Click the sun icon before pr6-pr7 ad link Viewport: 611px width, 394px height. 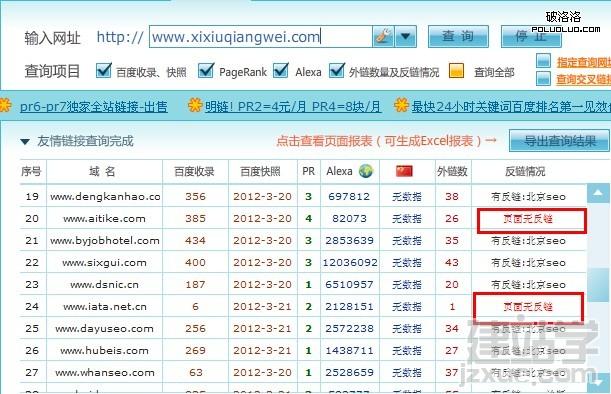pyautogui.click(x=4, y=105)
